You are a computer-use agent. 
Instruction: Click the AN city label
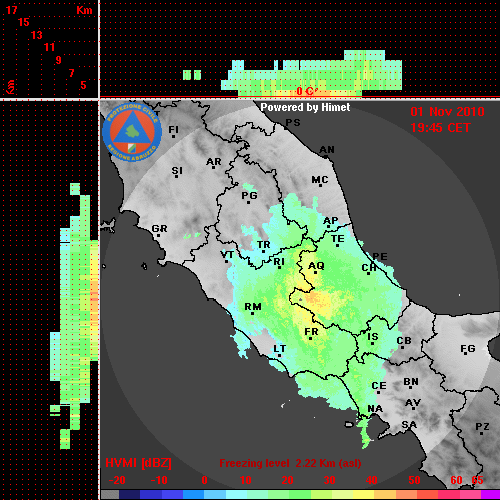click(x=327, y=150)
